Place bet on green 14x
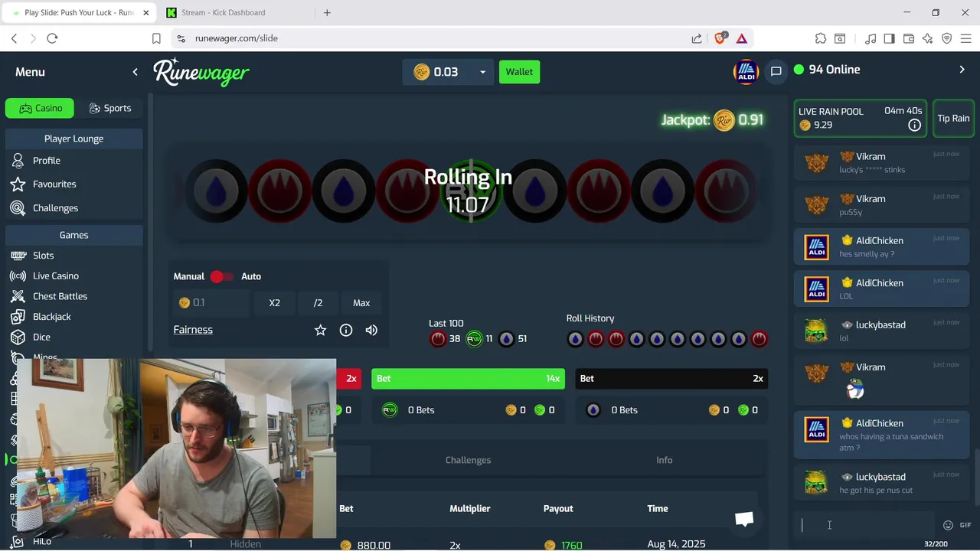 (468, 378)
